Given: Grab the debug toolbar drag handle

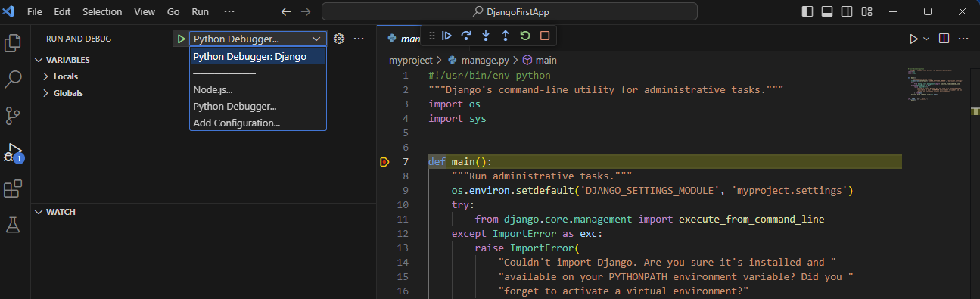Looking at the screenshot, I should [431, 36].
